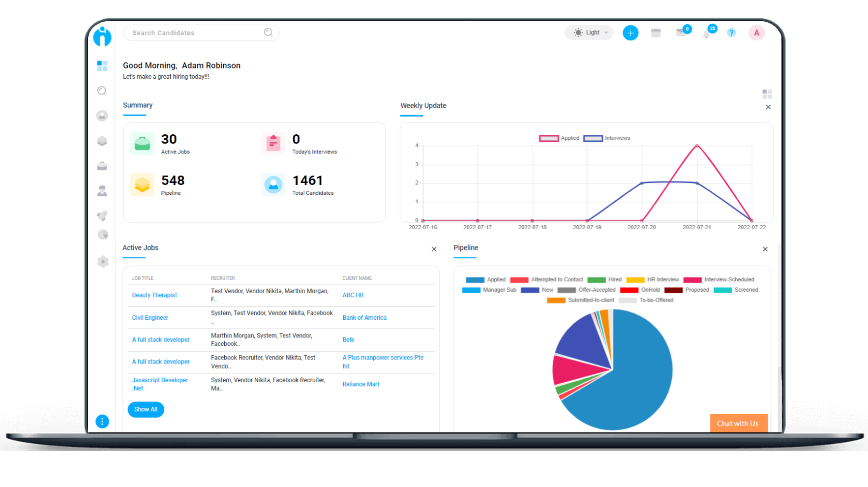The height and width of the screenshot is (487, 868).
Task: Open the notifications bell with 25 badge
Action: 707,32
